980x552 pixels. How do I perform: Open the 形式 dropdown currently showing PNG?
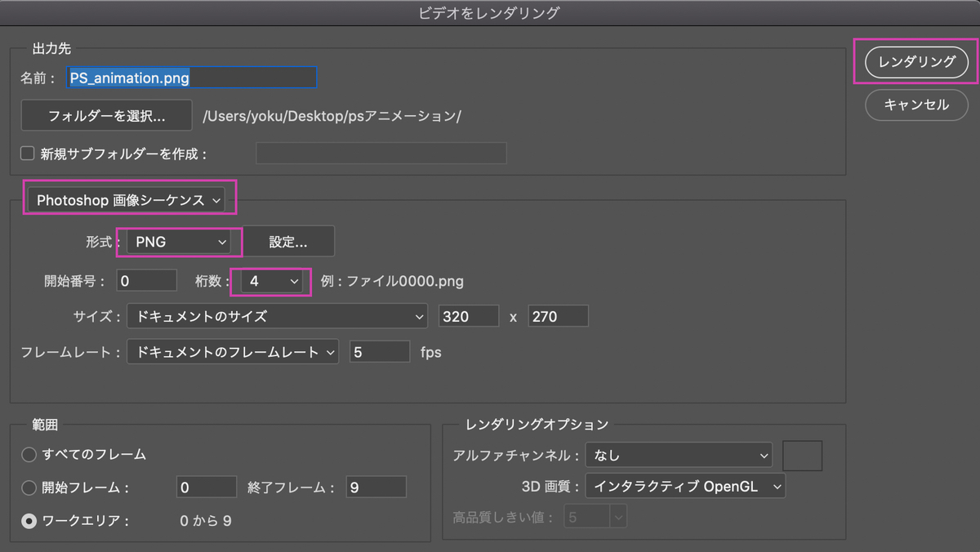click(179, 241)
